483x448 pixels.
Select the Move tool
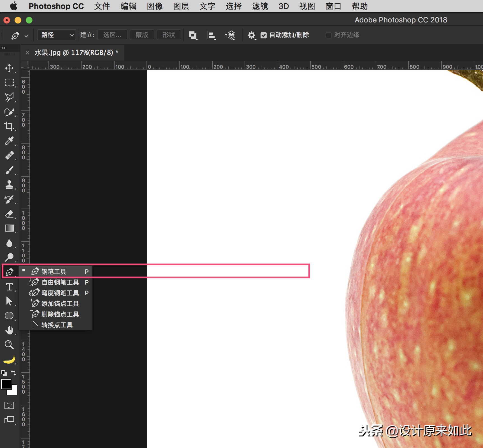click(x=9, y=68)
